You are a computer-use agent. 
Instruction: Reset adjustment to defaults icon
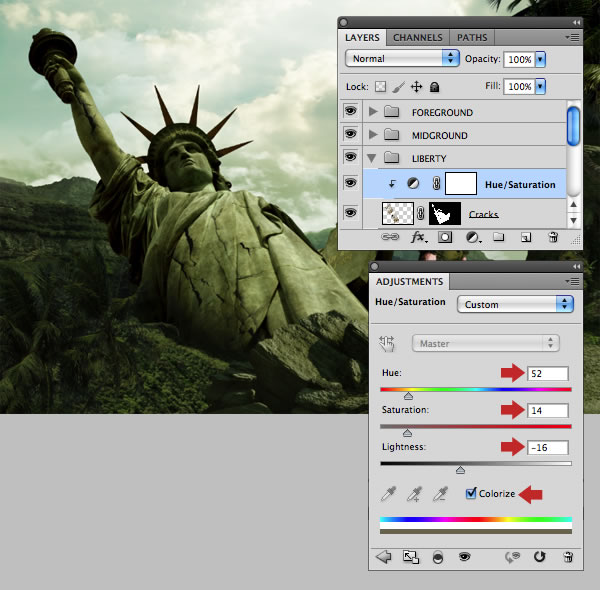click(x=540, y=557)
